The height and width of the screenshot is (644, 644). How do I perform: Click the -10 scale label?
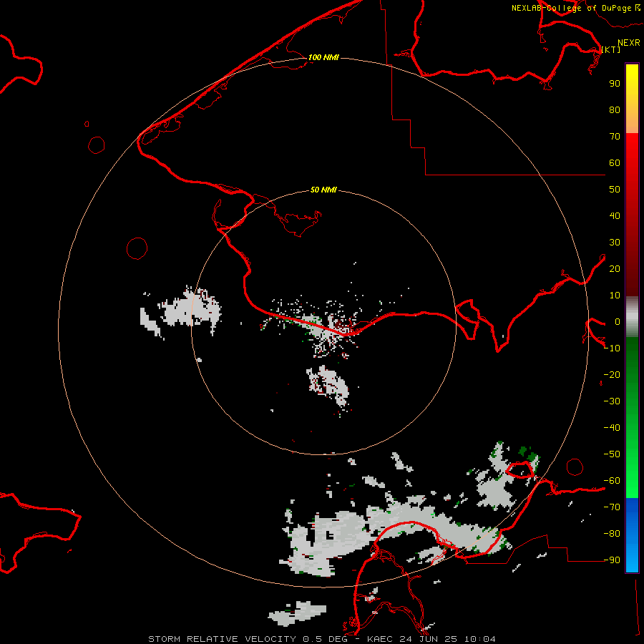[612, 348]
